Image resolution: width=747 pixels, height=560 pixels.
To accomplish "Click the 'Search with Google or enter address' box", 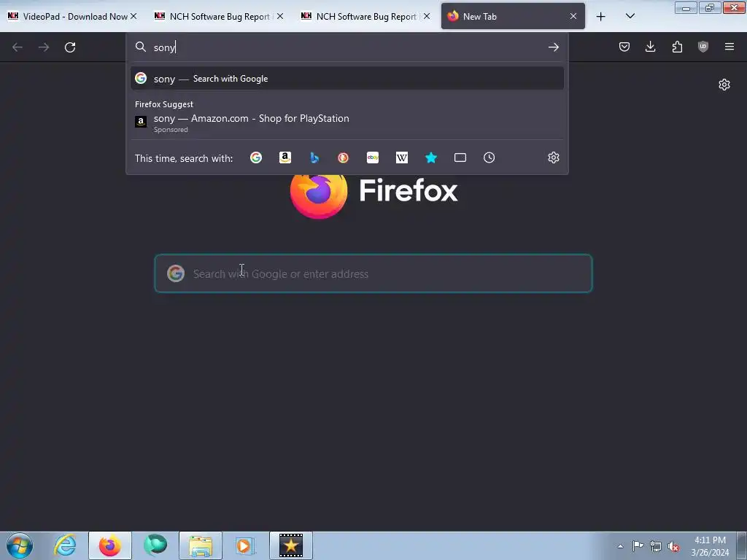I will [x=373, y=273].
